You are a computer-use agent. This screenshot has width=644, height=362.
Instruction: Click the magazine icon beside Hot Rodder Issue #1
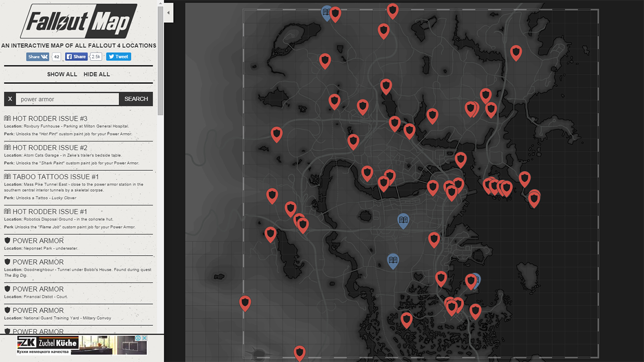click(x=8, y=212)
